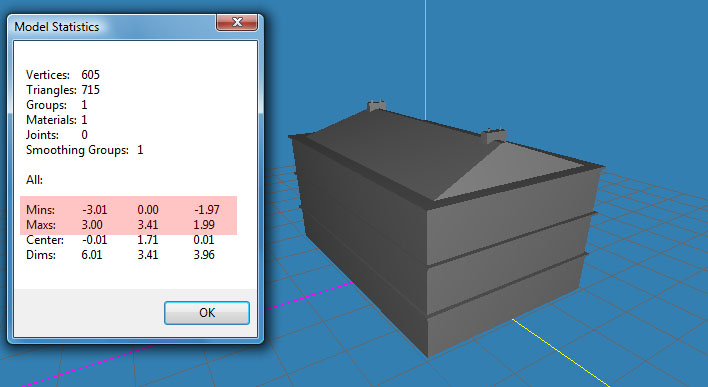Screen dimensions: 708x387
Task: Click the Maxs value 3.00
Action: [x=92, y=225]
